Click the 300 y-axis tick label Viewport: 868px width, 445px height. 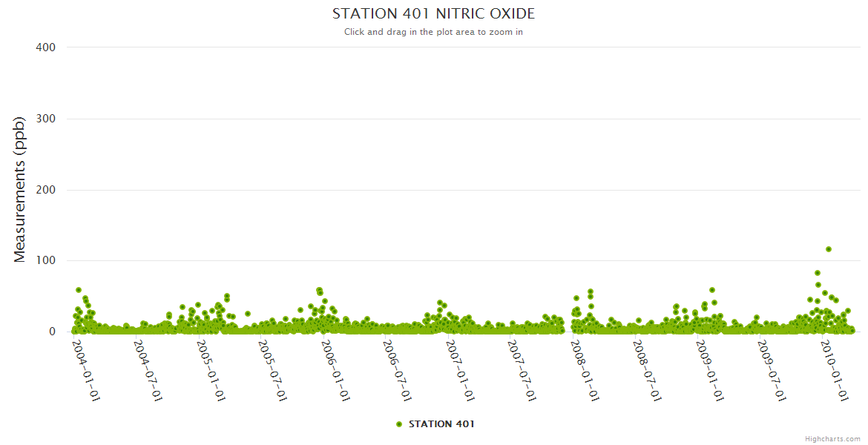(x=46, y=119)
